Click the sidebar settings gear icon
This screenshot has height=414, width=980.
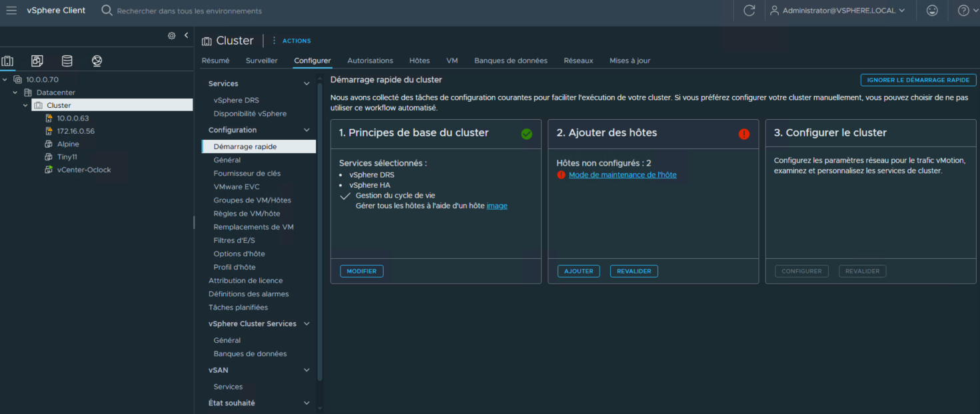(x=171, y=36)
